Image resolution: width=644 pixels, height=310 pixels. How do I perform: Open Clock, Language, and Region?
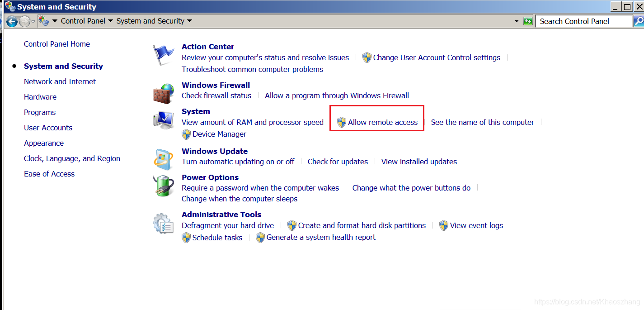(72, 158)
